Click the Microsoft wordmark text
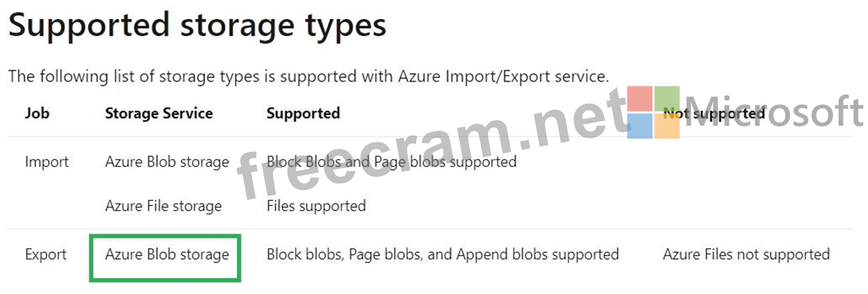Viewport: 868px width, 294px height. [775, 112]
